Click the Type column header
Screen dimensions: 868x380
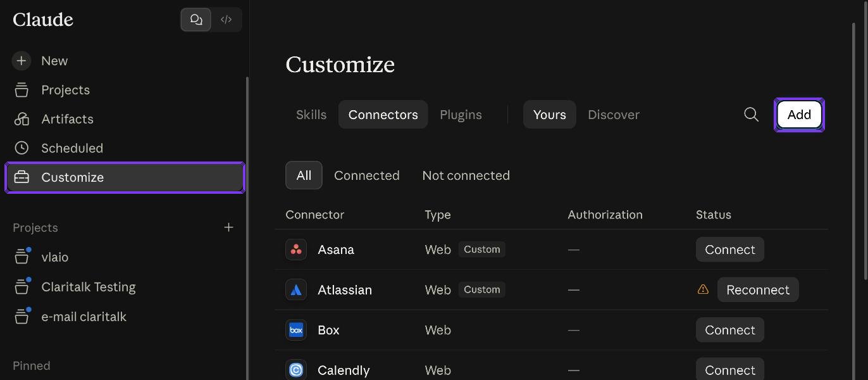(x=438, y=215)
